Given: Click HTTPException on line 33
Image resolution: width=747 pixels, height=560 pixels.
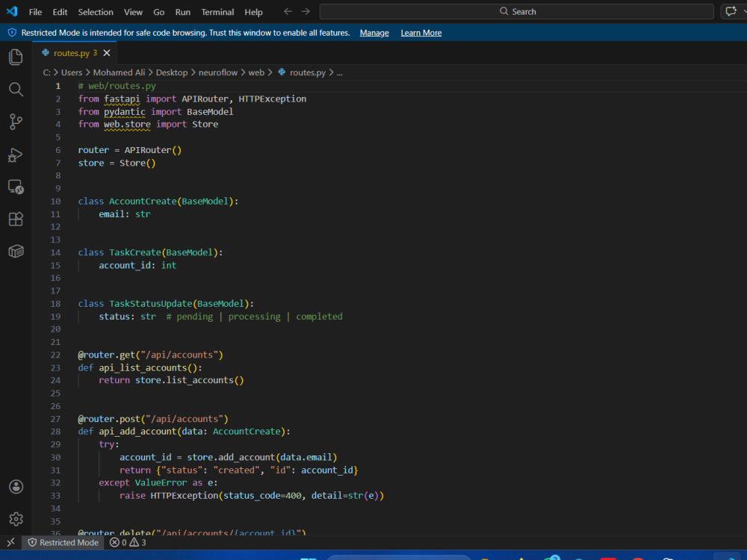Looking at the screenshot, I should [x=185, y=496].
